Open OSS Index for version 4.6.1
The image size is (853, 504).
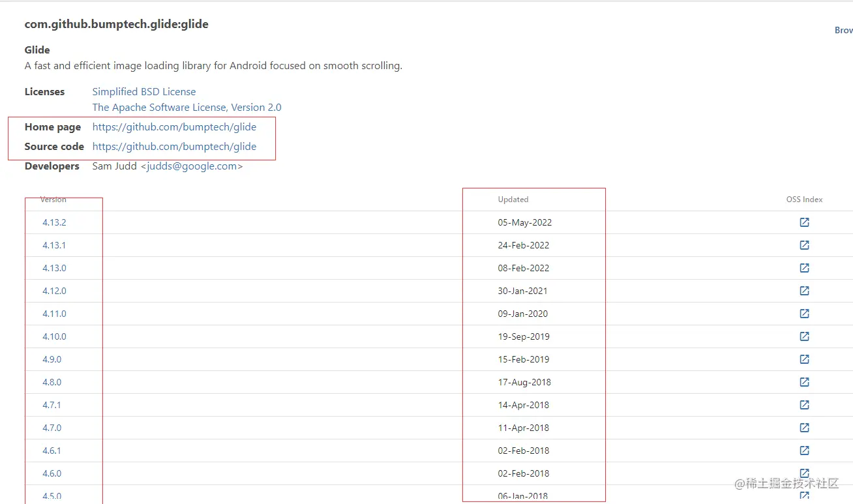coord(804,451)
